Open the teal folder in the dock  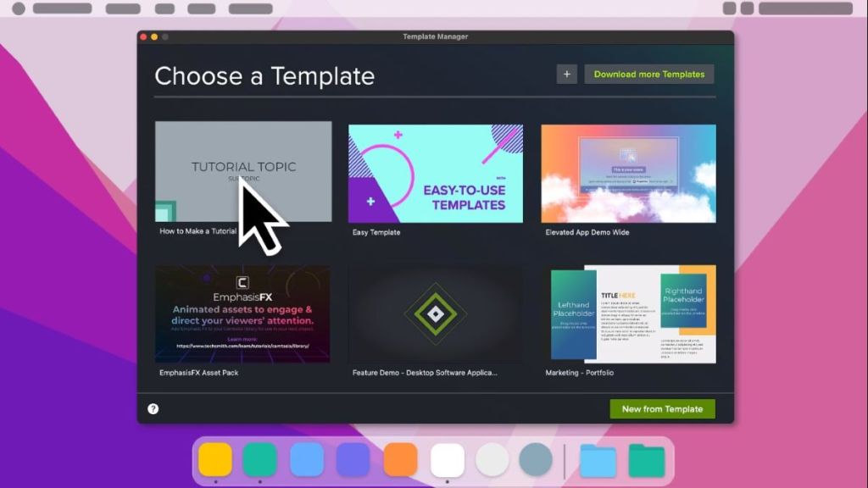647,460
